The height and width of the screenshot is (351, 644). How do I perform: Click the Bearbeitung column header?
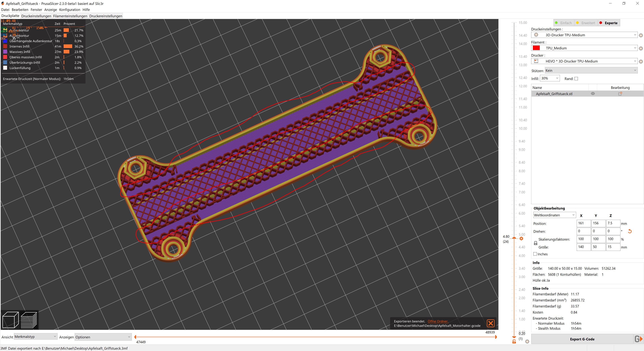[620, 88]
